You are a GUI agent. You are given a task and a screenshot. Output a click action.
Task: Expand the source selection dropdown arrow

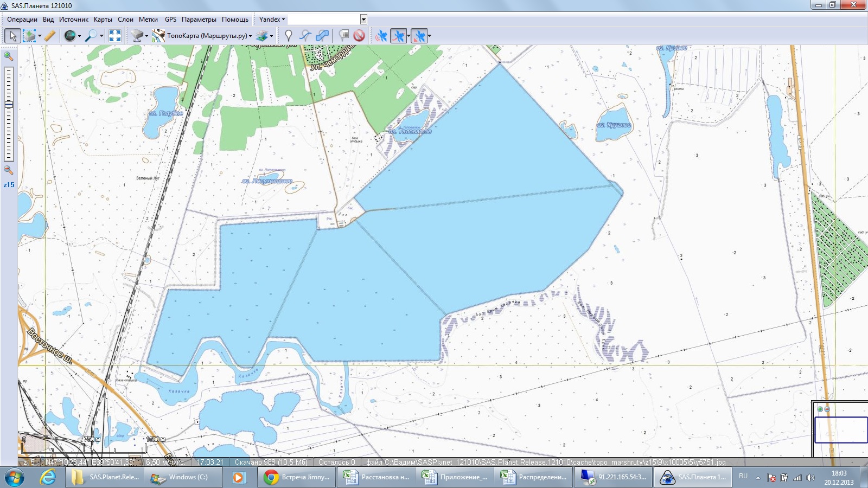click(x=146, y=36)
